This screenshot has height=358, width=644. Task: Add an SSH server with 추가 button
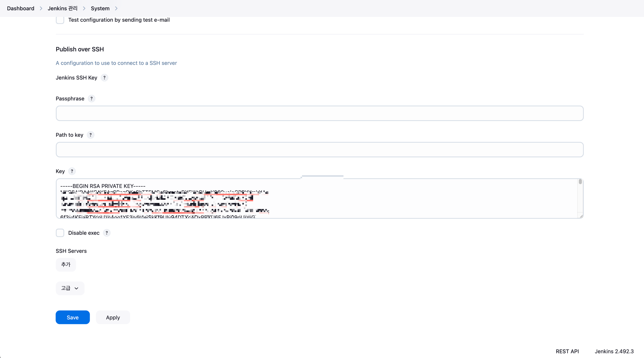[66, 265]
